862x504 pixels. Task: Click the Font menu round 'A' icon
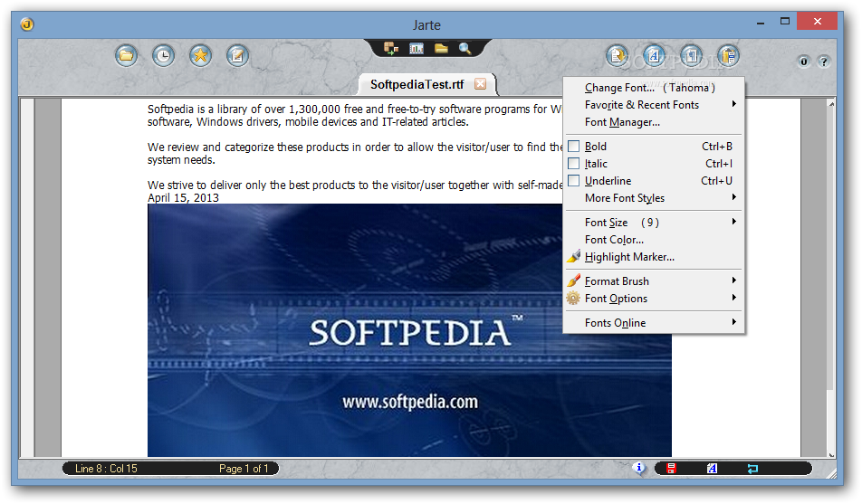pyautogui.click(x=654, y=55)
